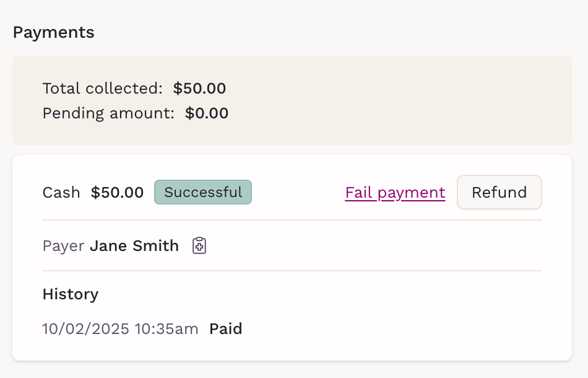Click the Paid status in History
The height and width of the screenshot is (378, 588).
[225, 328]
